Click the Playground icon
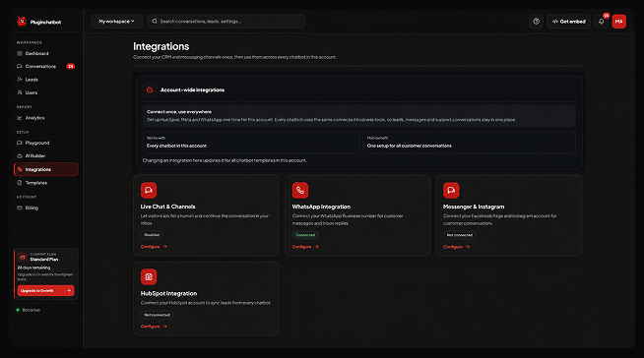Image resolution: width=644 pixels, height=358 pixels. coord(20,143)
